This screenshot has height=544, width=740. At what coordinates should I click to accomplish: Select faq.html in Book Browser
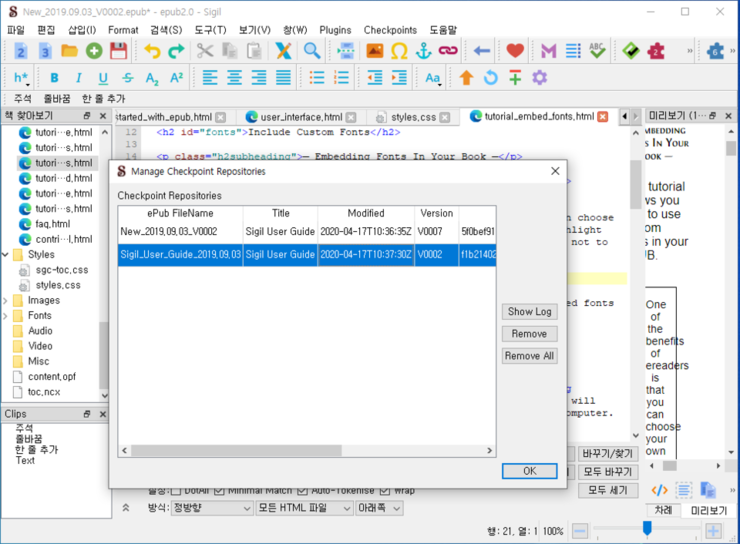53,224
